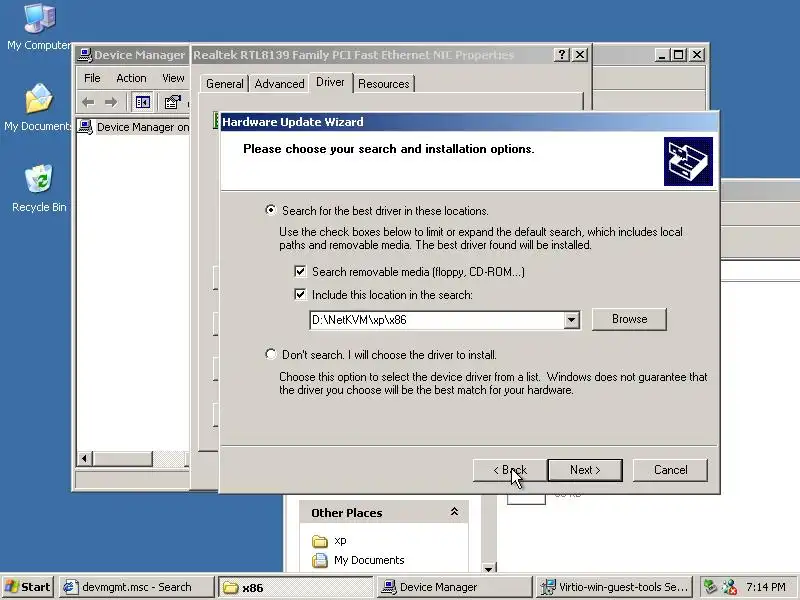Switch to Virtio-win-guest-tools taskbar item
The image size is (800, 600).
pyautogui.click(x=615, y=587)
